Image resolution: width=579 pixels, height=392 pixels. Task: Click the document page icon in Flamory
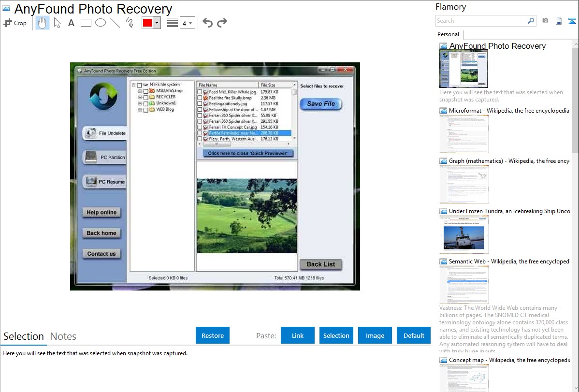pyautogui.click(x=559, y=21)
